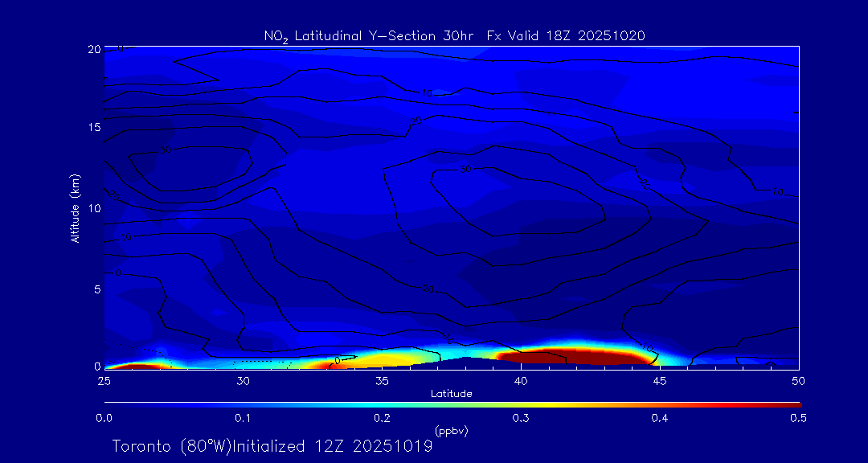Click the 0.3 label on the colorbar
The image size is (868, 463).
pos(521,418)
